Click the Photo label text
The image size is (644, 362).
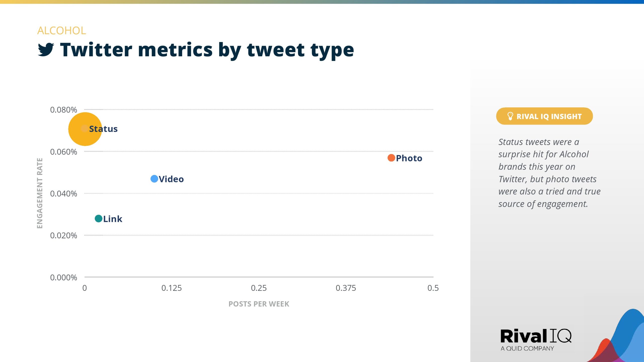click(409, 158)
